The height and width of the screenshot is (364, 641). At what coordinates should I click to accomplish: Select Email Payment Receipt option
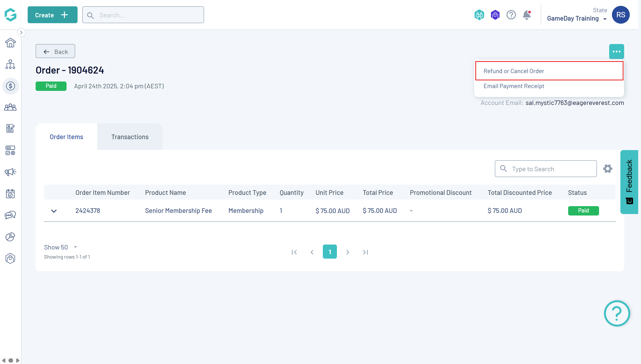coord(514,86)
